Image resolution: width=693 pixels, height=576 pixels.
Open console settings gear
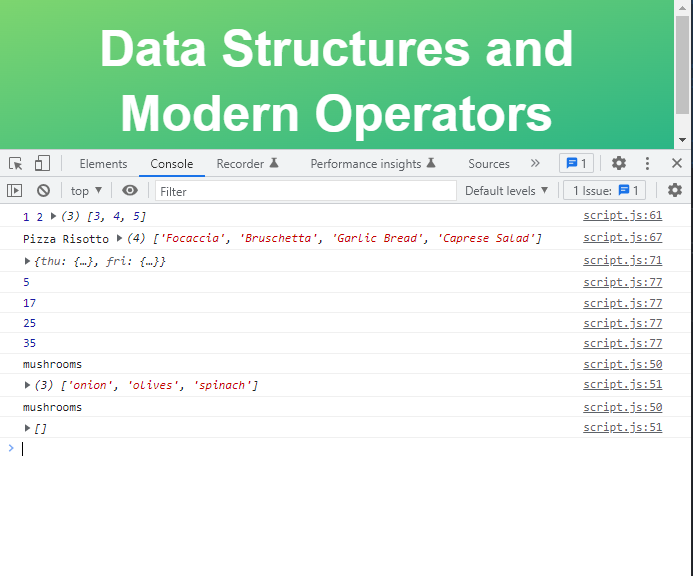click(674, 191)
